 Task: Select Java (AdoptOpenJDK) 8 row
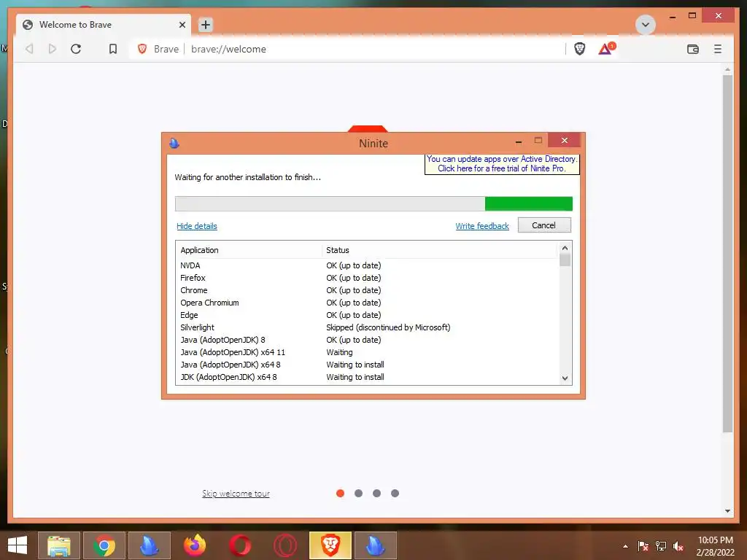tap(367, 340)
